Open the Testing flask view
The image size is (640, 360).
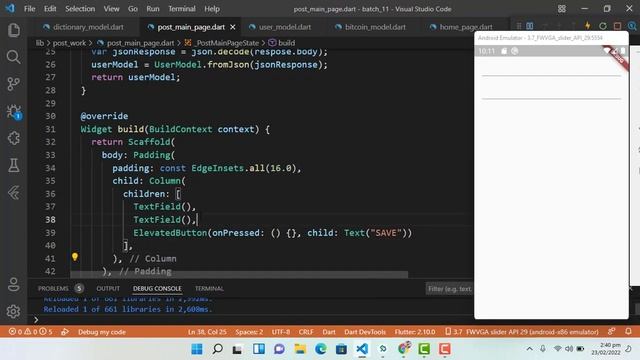pyautogui.click(x=13, y=165)
